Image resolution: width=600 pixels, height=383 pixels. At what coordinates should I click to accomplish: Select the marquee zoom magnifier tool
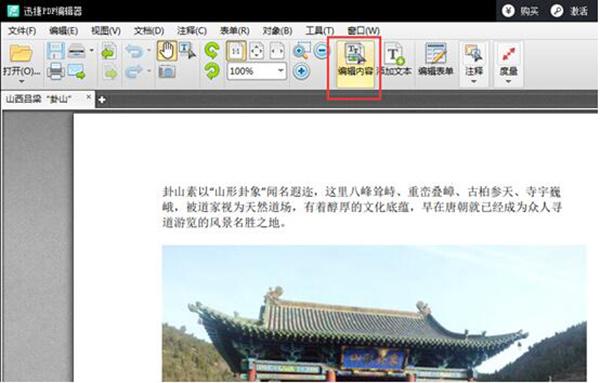[x=301, y=51]
